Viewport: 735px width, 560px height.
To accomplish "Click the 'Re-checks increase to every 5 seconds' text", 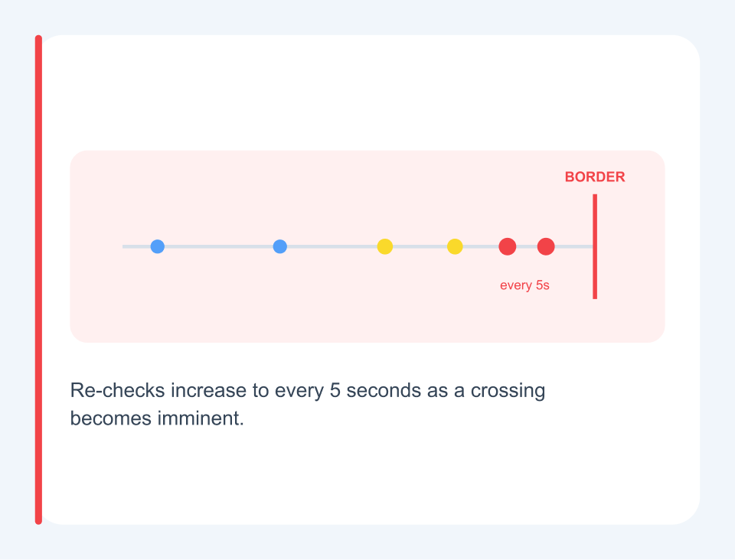I will tap(246, 390).
